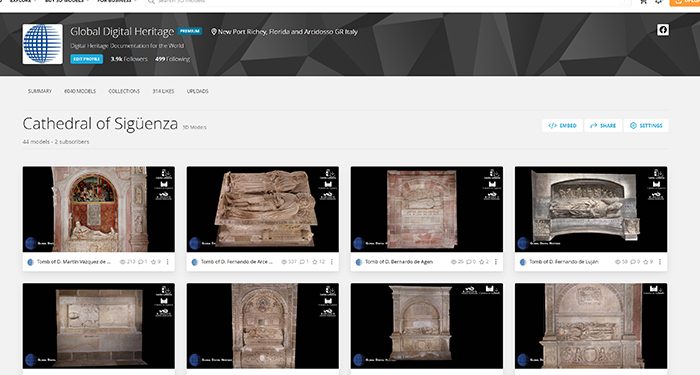Open the more-options menu on the Fernando de Luján card

click(660, 262)
